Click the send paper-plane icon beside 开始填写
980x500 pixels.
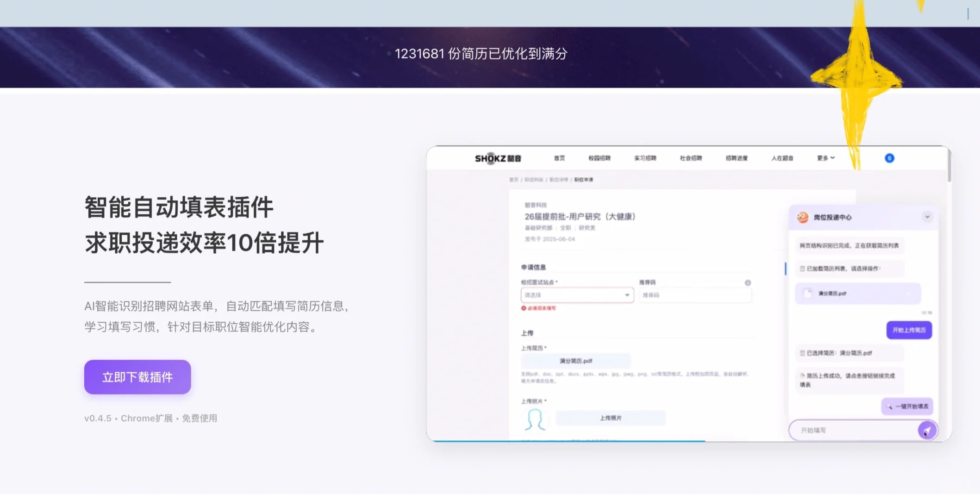click(x=927, y=431)
